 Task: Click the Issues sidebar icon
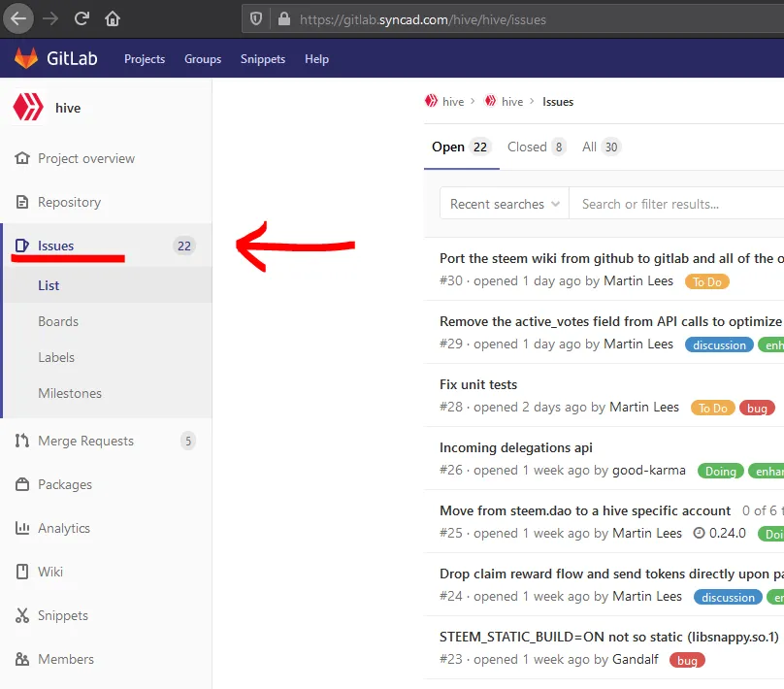tap(22, 246)
